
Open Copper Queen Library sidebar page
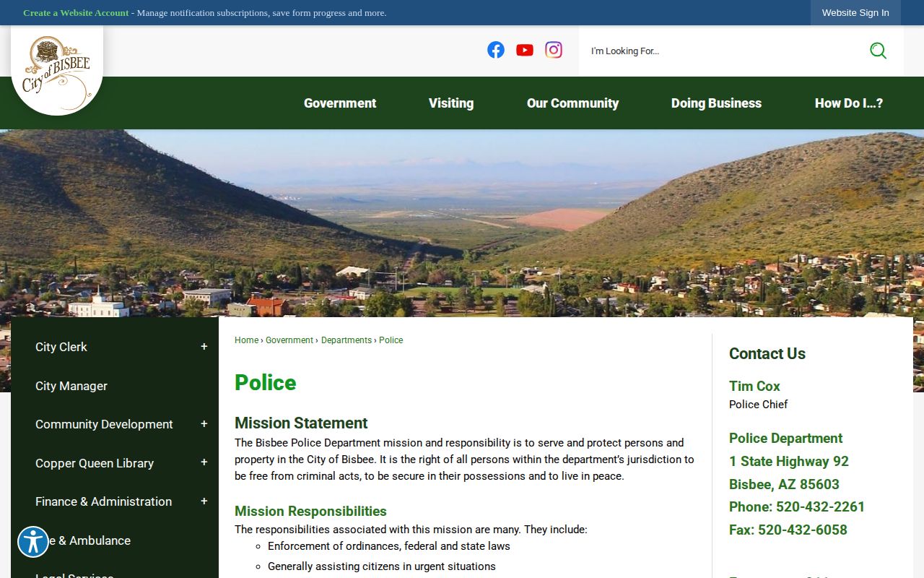click(95, 463)
